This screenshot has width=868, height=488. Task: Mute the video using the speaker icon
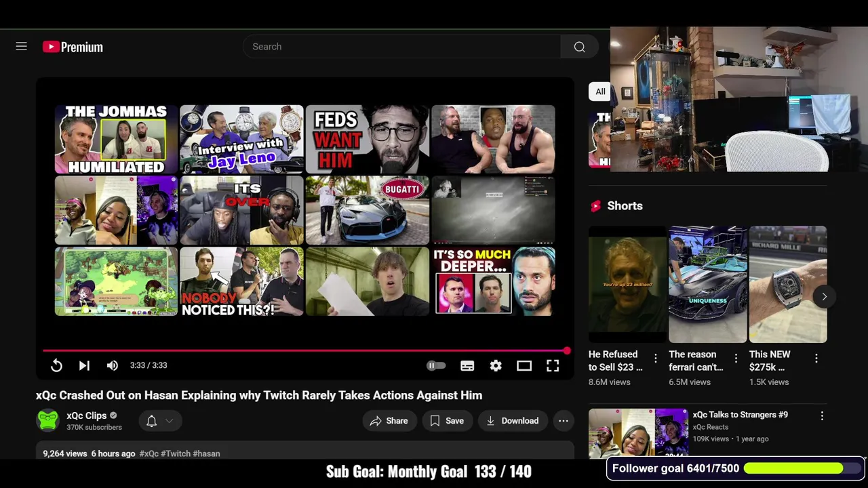click(x=113, y=365)
